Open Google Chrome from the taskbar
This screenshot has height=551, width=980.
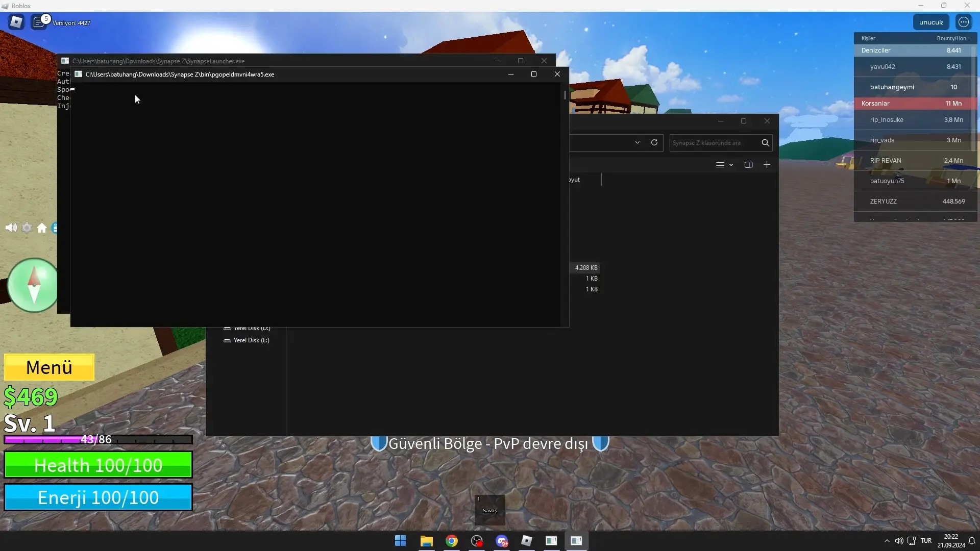tap(452, 541)
